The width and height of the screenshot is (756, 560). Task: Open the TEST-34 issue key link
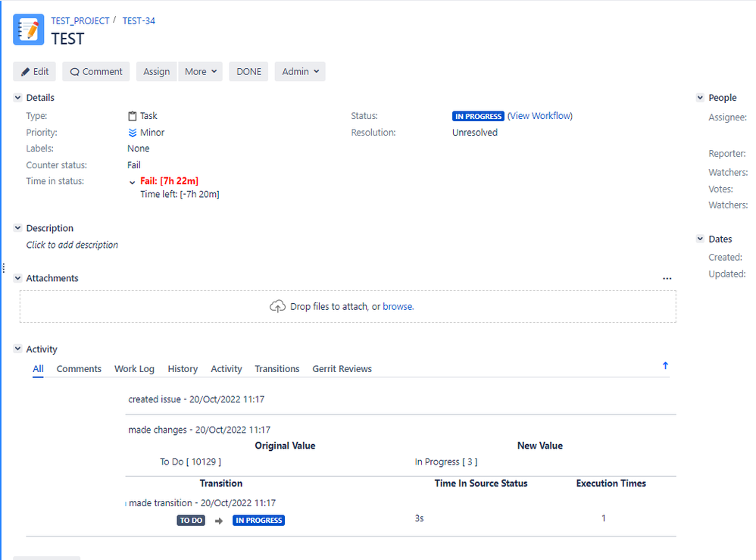pyautogui.click(x=139, y=20)
